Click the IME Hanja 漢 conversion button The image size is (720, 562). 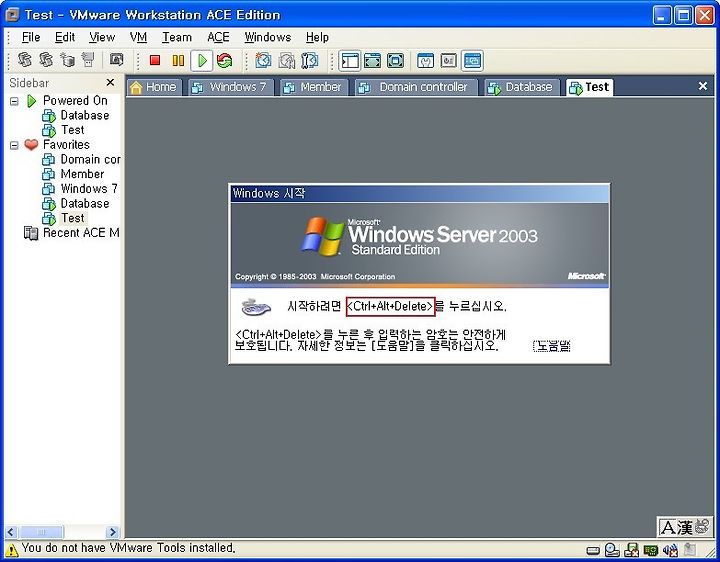click(x=684, y=528)
